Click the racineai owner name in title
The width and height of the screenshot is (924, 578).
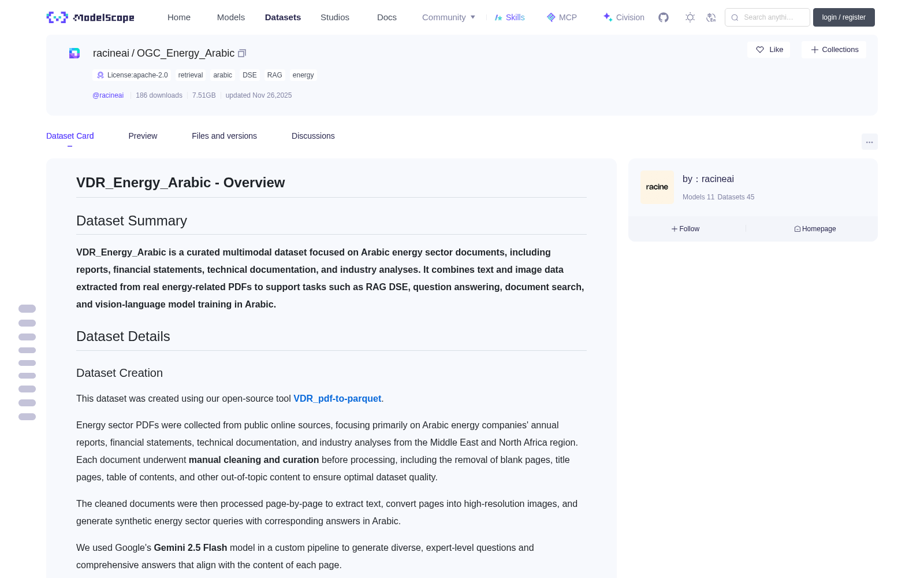pos(111,53)
